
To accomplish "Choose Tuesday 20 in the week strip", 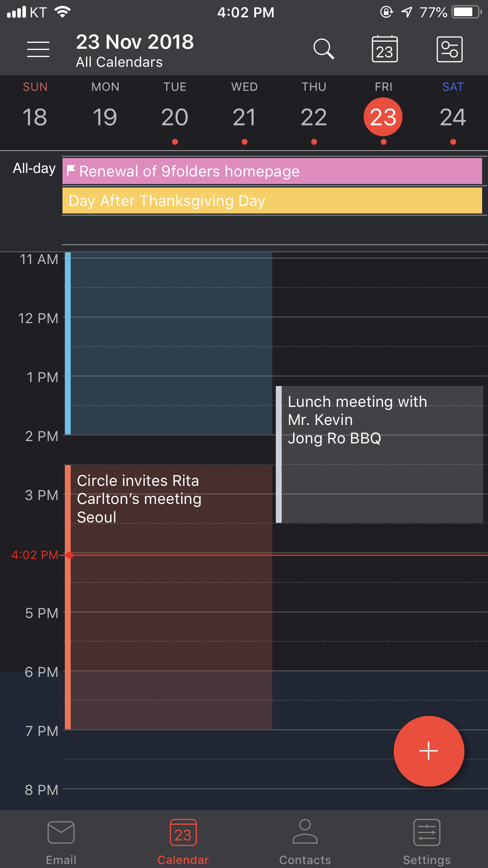I will pos(175,112).
